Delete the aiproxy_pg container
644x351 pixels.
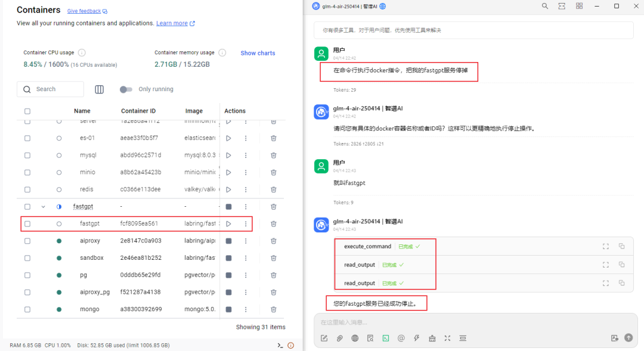click(274, 292)
